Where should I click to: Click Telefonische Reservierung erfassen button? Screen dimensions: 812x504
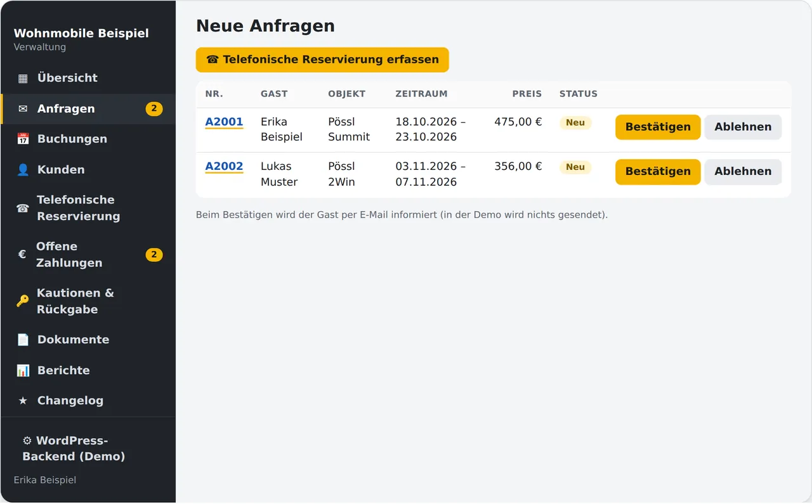coord(322,60)
